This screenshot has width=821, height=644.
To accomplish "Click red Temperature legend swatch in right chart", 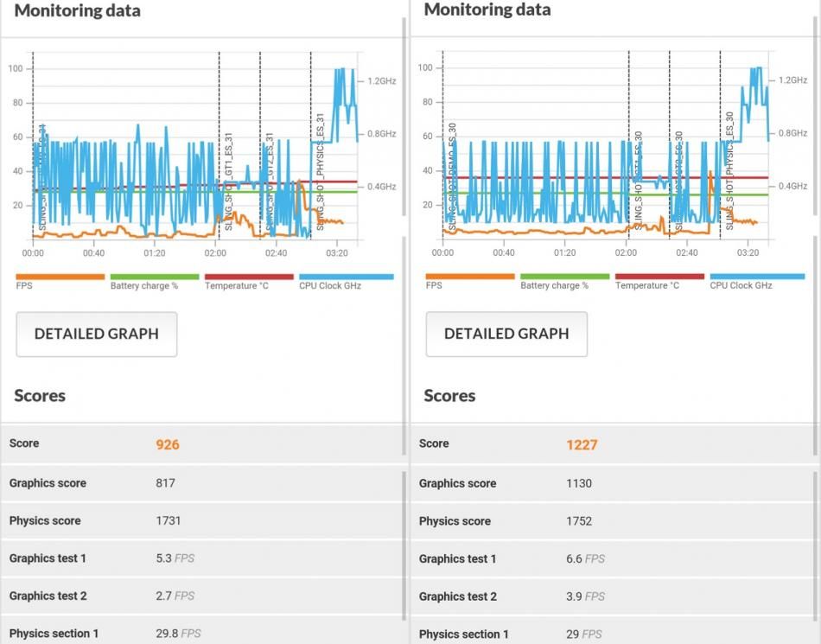I will [x=659, y=277].
